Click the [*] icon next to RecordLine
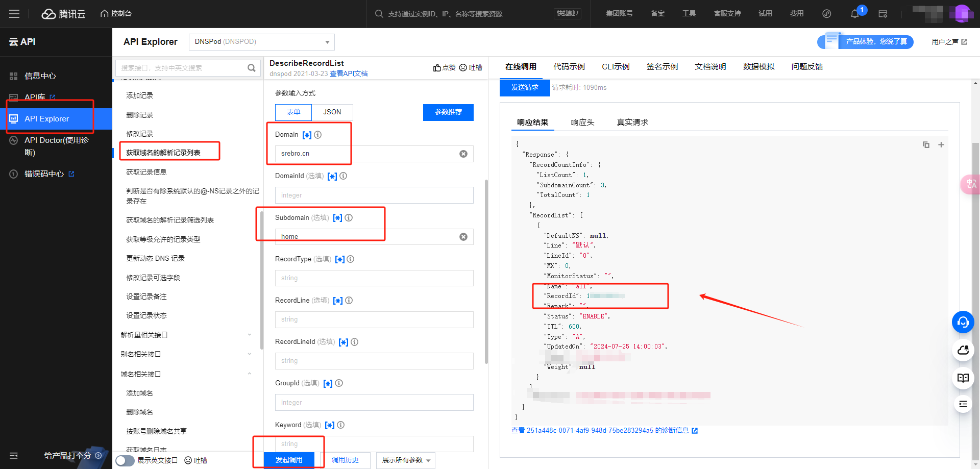 coord(338,301)
